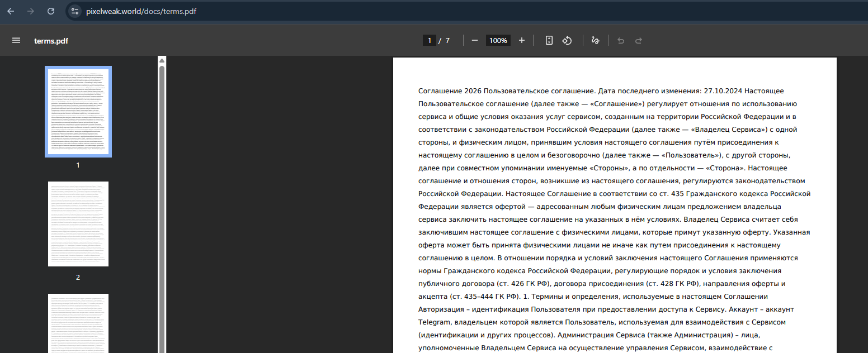868x353 pixels.
Task: Click the date 27.10.2024 in document
Action: 723,90
